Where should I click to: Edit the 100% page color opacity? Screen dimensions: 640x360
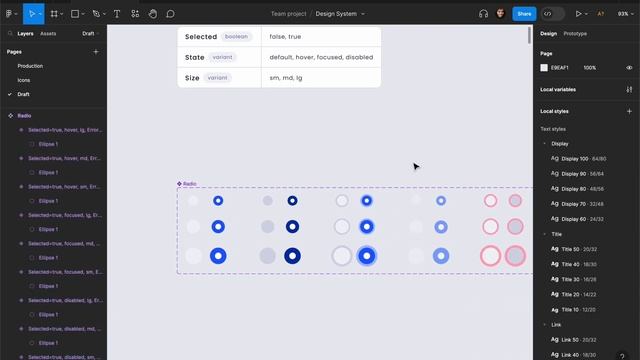[x=589, y=68]
